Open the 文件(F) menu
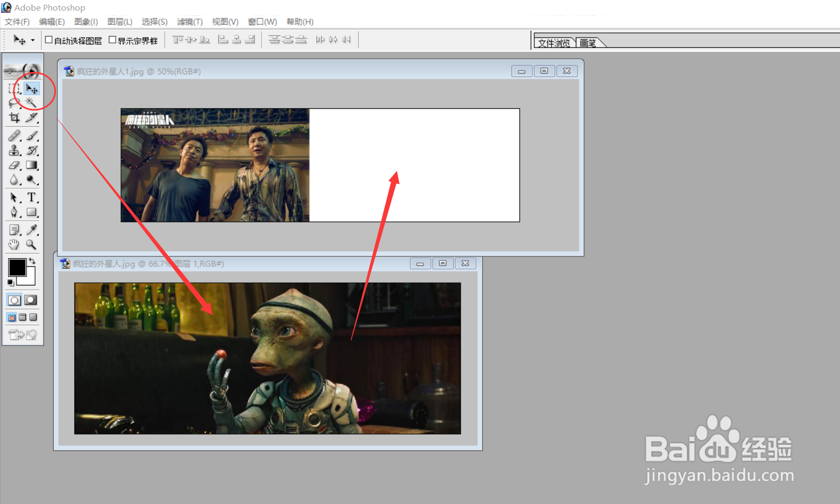 tap(17, 22)
